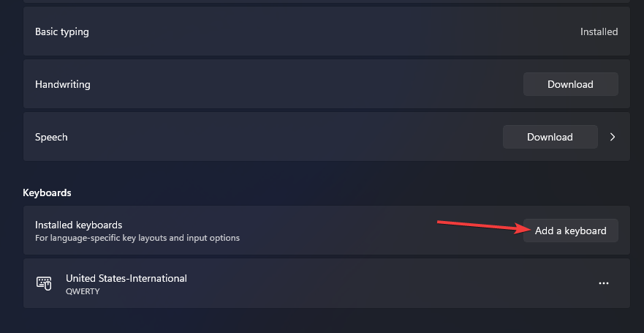The width and height of the screenshot is (644, 333).
Task: Click the QWERTY layout subtitle
Action: pos(83,291)
